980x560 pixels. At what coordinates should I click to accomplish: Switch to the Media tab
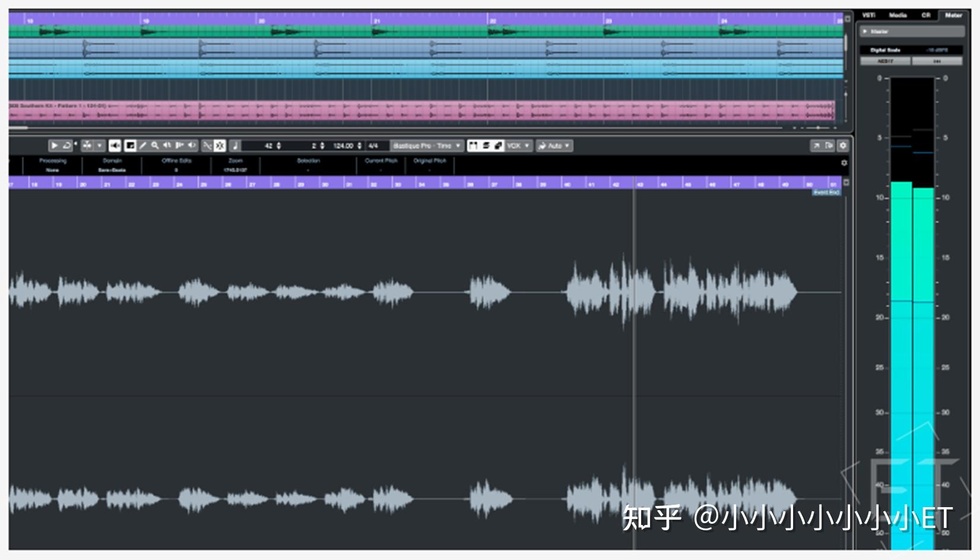898,14
